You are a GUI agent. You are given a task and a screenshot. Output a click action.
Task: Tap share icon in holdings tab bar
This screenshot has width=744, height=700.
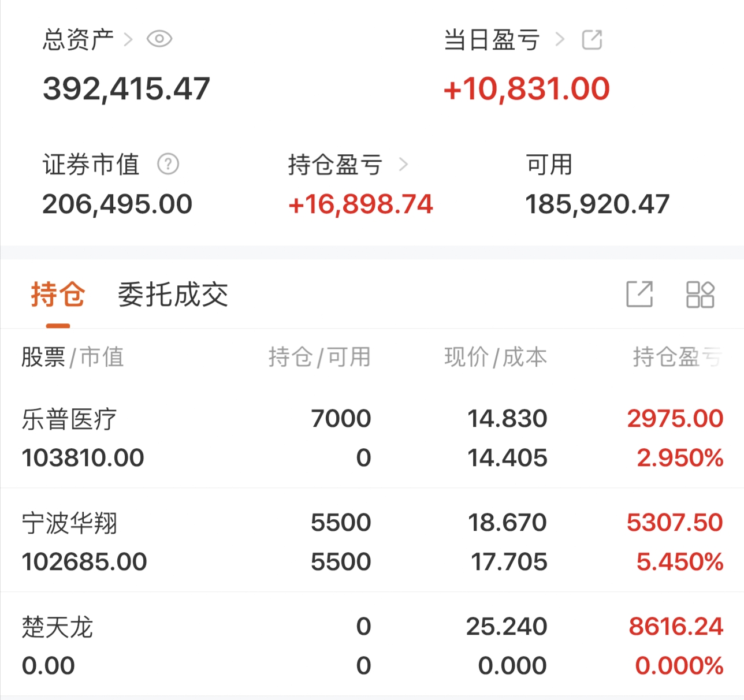click(639, 295)
